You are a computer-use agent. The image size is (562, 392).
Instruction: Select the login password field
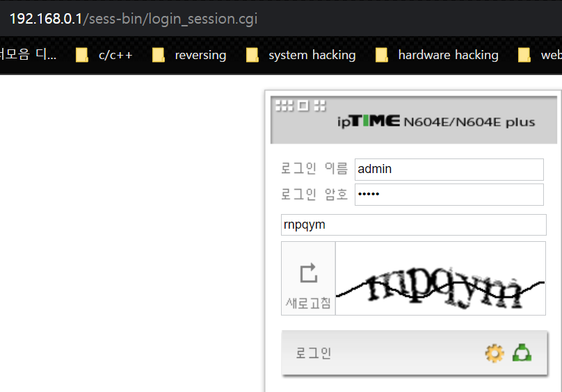point(449,195)
